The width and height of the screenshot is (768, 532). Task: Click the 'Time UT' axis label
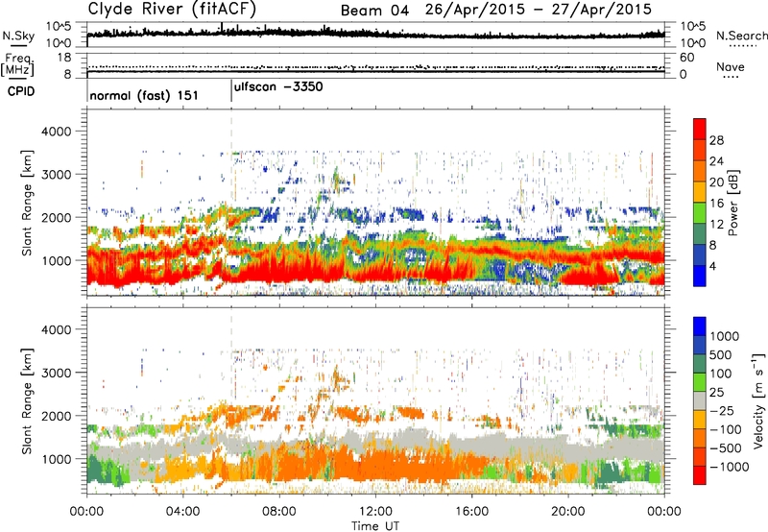click(375, 525)
